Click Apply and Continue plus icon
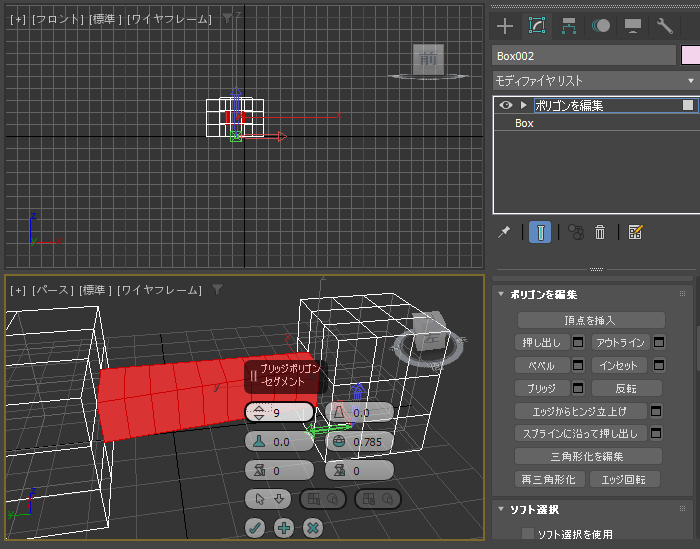This screenshot has width=700, height=549. [x=284, y=528]
